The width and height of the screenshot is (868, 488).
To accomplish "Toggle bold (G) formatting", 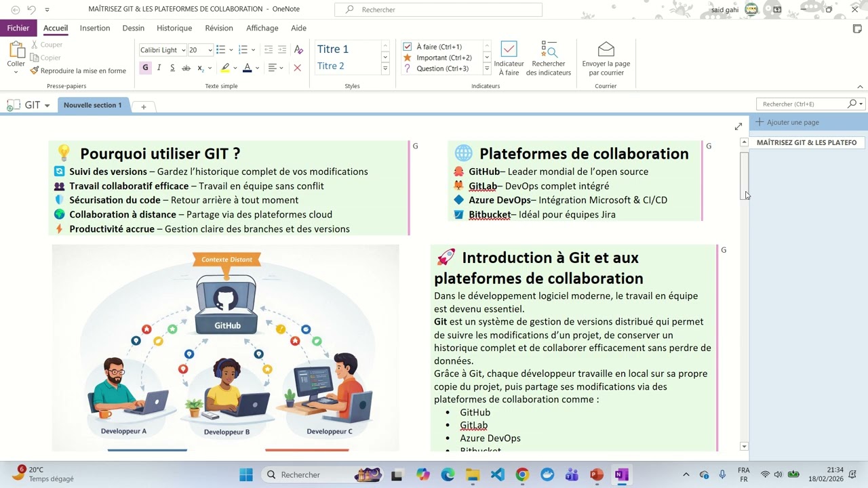I will coord(145,68).
